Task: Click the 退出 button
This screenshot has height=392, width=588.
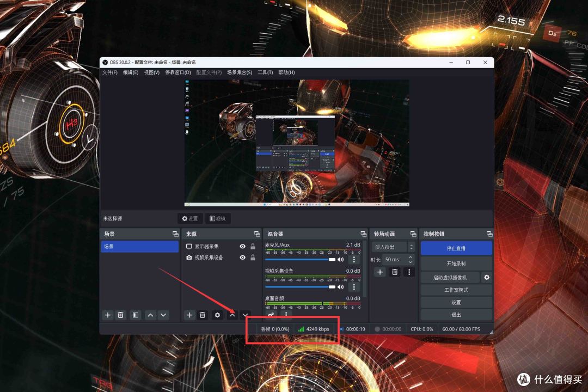Action: pos(456,315)
